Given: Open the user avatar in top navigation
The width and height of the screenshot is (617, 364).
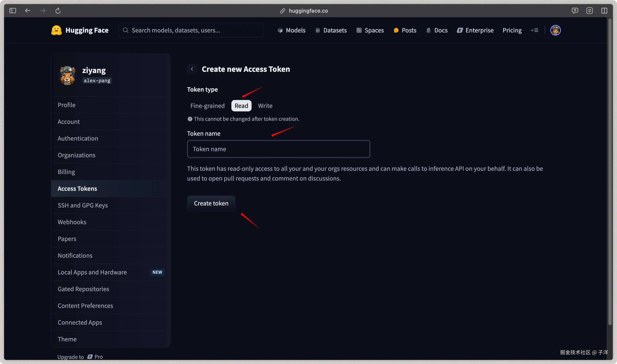Looking at the screenshot, I should [555, 30].
